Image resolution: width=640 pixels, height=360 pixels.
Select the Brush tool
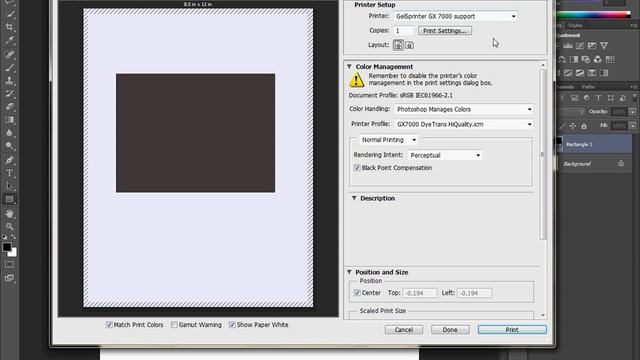pos(9,68)
